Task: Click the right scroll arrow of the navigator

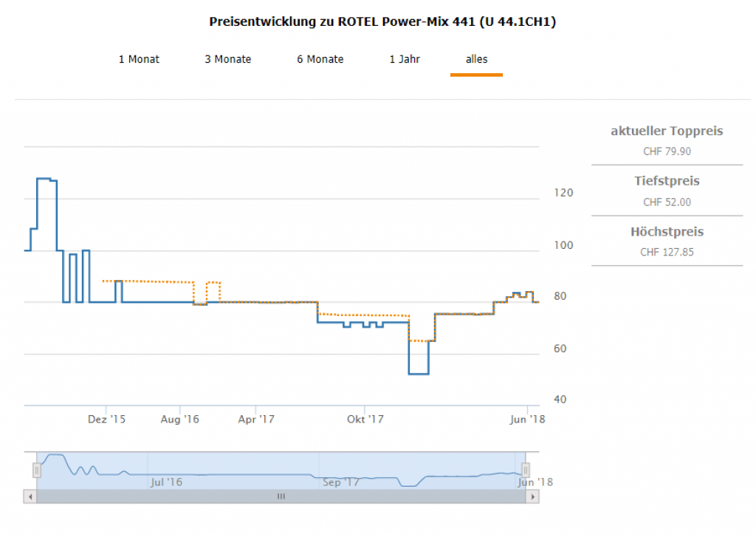Action: tap(532, 497)
